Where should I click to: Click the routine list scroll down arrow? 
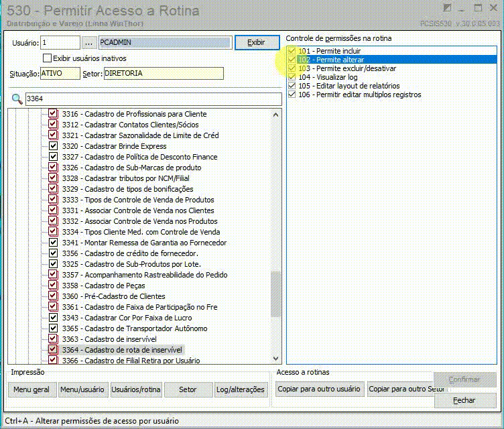(275, 358)
